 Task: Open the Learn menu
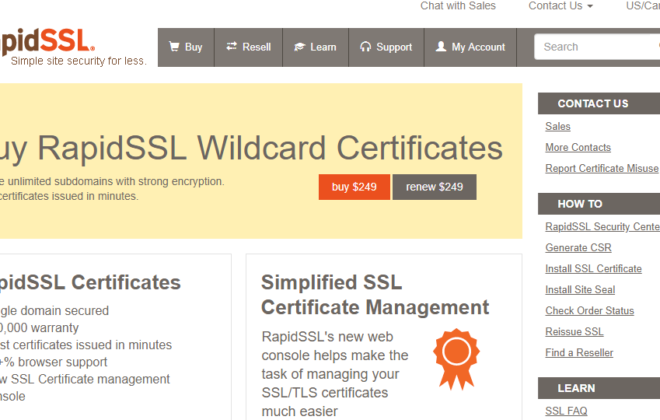315,47
